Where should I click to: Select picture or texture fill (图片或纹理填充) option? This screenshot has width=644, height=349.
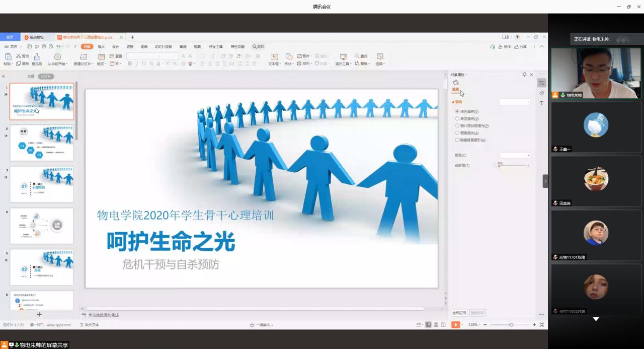point(457,126)
